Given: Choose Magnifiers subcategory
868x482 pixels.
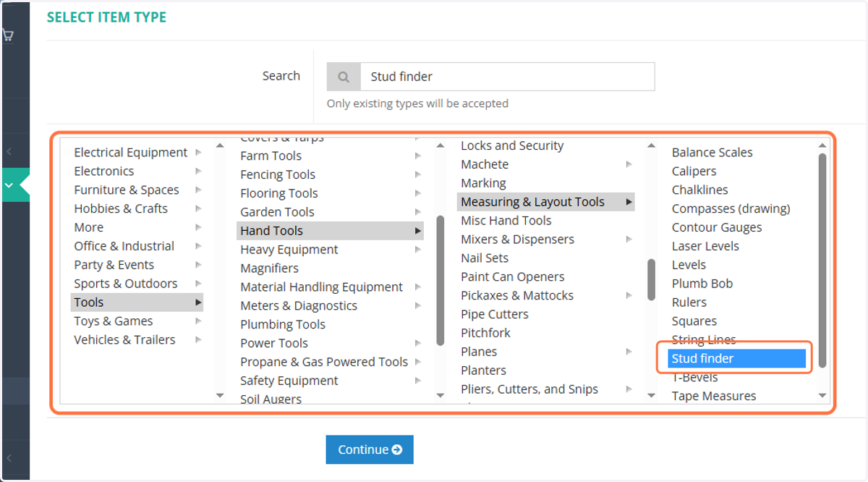Looking at the screenshot, I should (270, 269).
